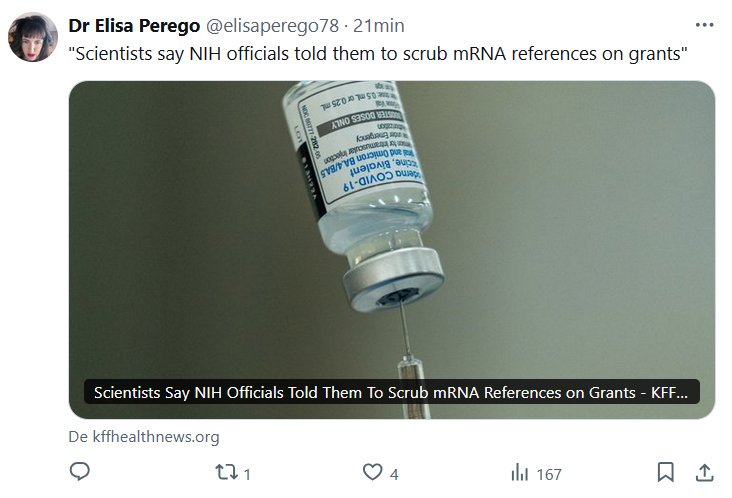
Task: Click the repost count number 1
Action: tap(246, 474)
